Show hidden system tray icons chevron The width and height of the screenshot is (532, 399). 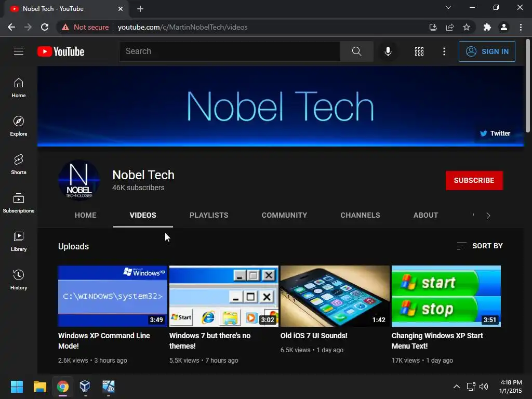click(457, 387)
